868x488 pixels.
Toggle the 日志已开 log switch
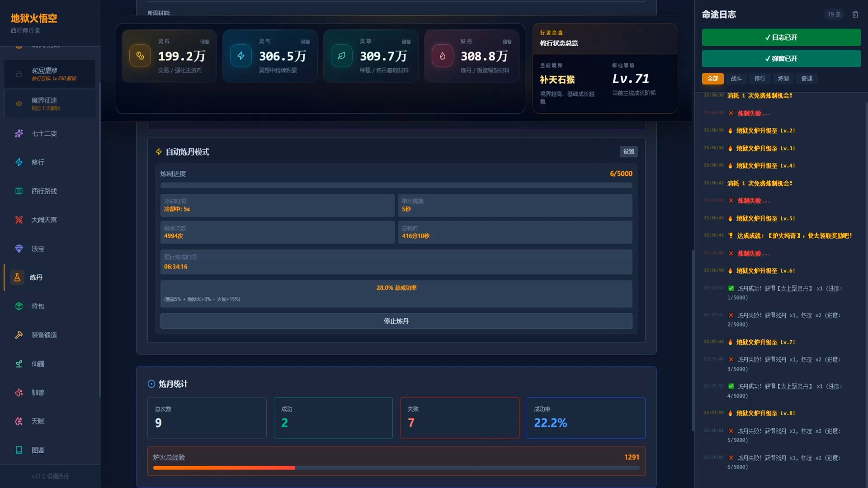[x=781, y=38]
